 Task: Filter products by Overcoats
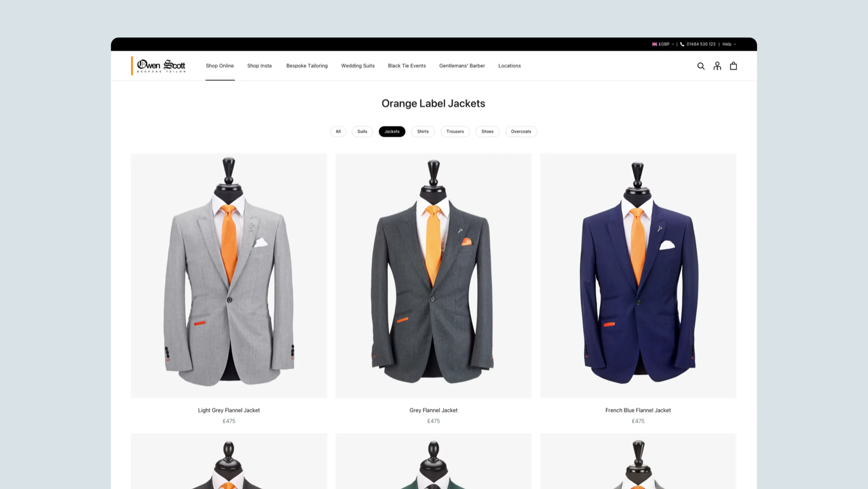pyautogui.click(x=521, y=131)
